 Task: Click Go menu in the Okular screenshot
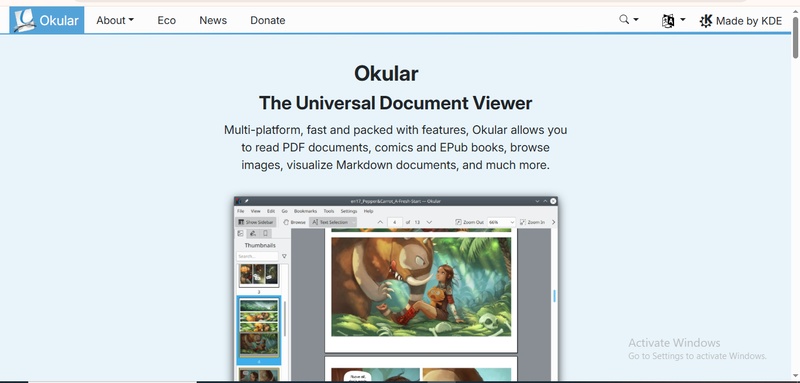[x=285, y=211]
